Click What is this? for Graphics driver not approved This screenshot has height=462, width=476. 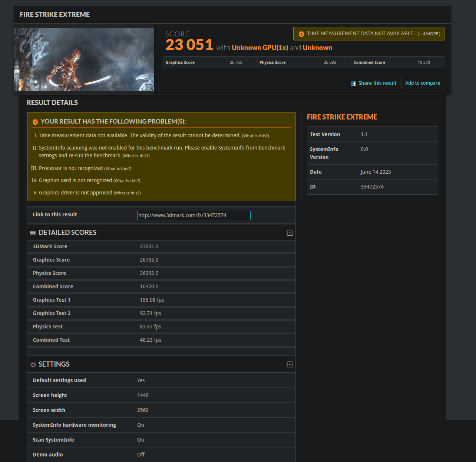coord(127,193)
